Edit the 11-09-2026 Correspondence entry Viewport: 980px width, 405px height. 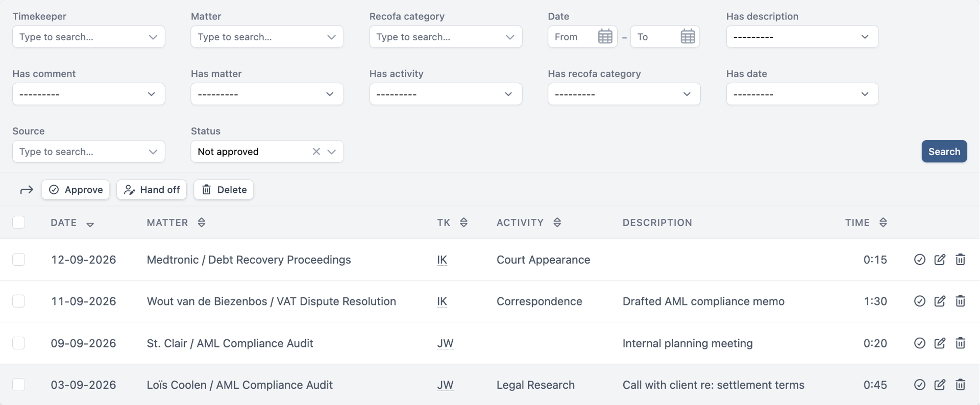[940, 301]
